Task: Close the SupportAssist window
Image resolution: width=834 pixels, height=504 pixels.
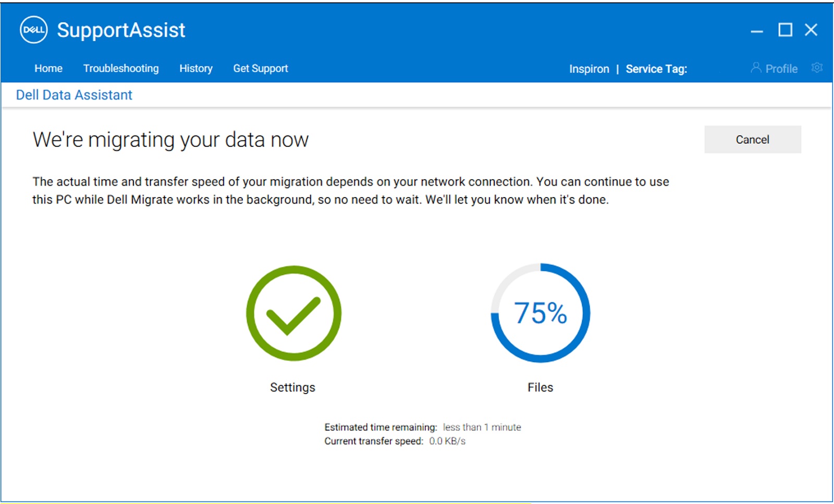Action: pyautogui.click(x=811, y=30)
